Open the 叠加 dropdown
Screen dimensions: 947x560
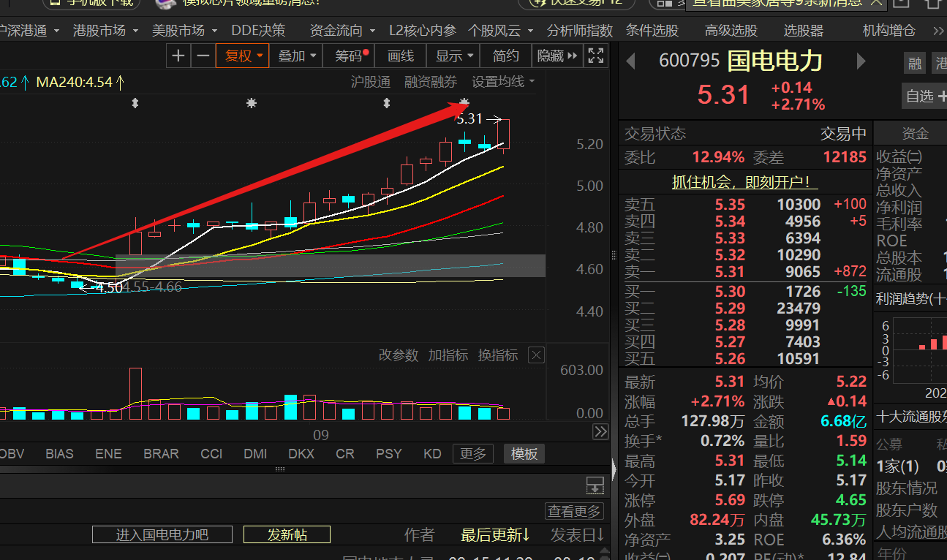pos(296,56)
